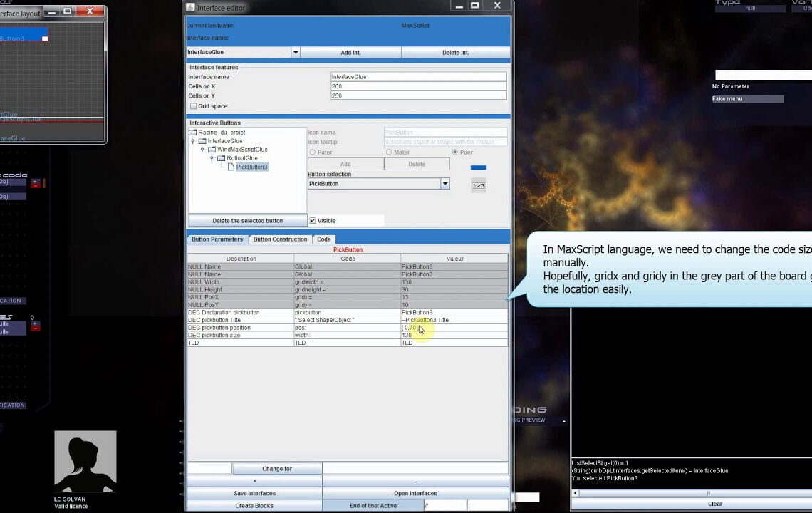The width and height of the screenshot is (812, 513).
Task: Click the white resize handle on the blue layout button
Action: click(x=45, y=38)
